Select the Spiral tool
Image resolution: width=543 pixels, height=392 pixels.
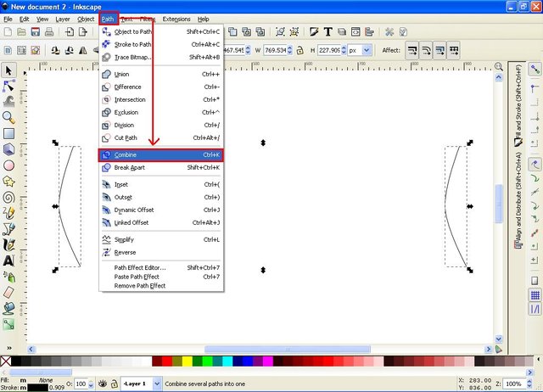tap(8, 198)
